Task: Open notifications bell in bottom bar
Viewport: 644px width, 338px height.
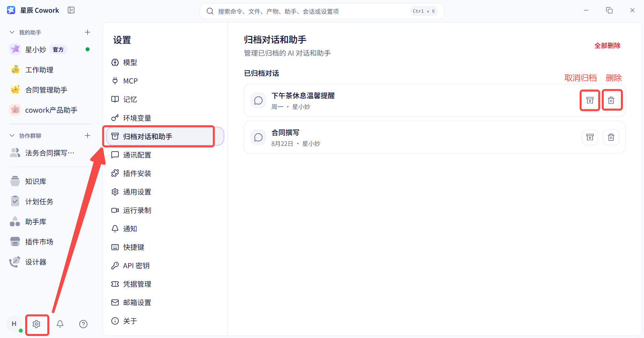Action: coord(60,324)
